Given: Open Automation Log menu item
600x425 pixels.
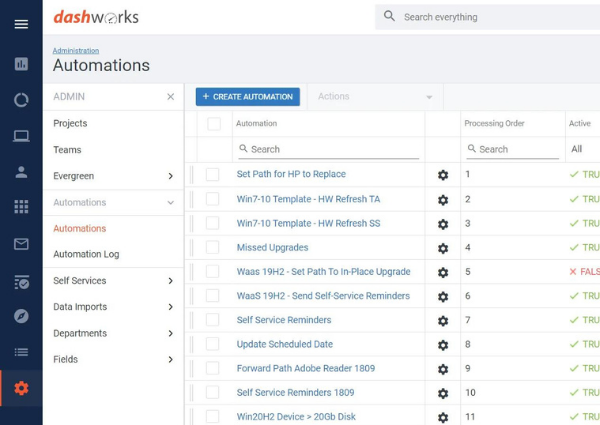Looking at the screenshot, I should 86,254.
